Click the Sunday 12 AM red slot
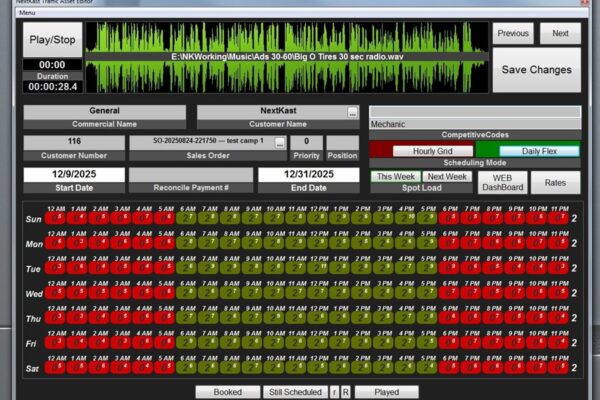The height and width of the screenshot is (400, 600). [58, 218]
